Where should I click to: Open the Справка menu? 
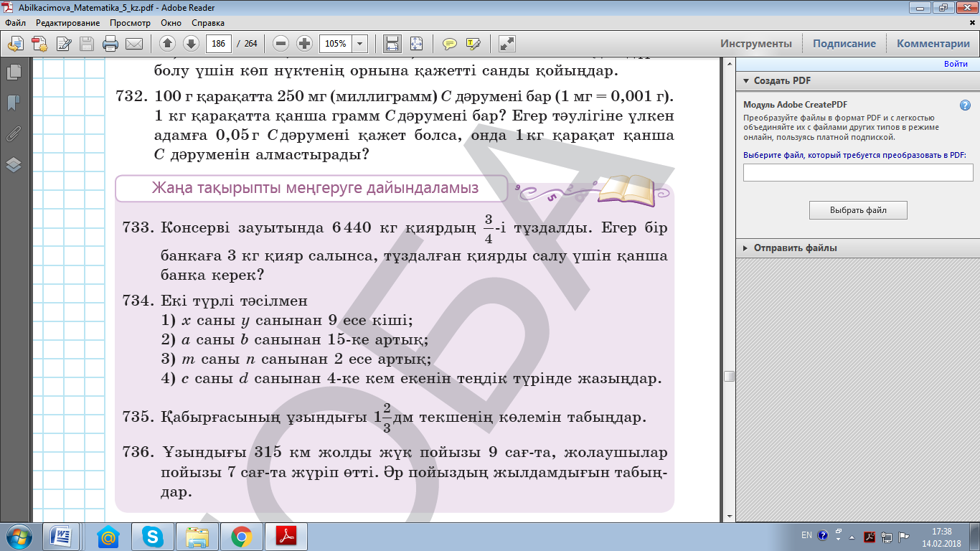[x=208, y=23]
